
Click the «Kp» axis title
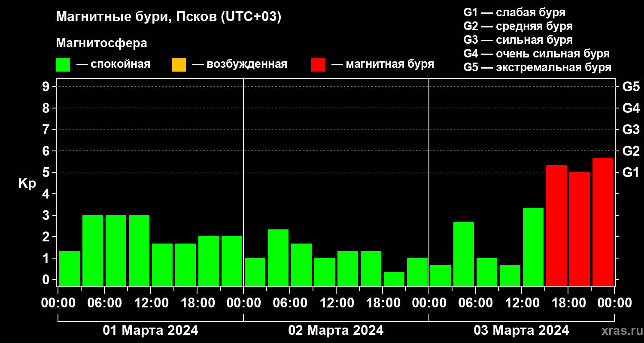(x=27, y=184)
